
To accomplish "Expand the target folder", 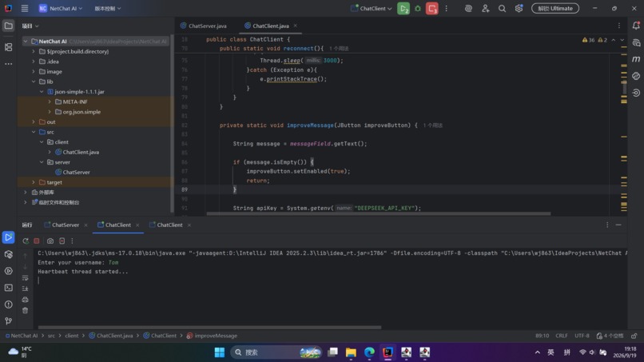I will point(34,182).
